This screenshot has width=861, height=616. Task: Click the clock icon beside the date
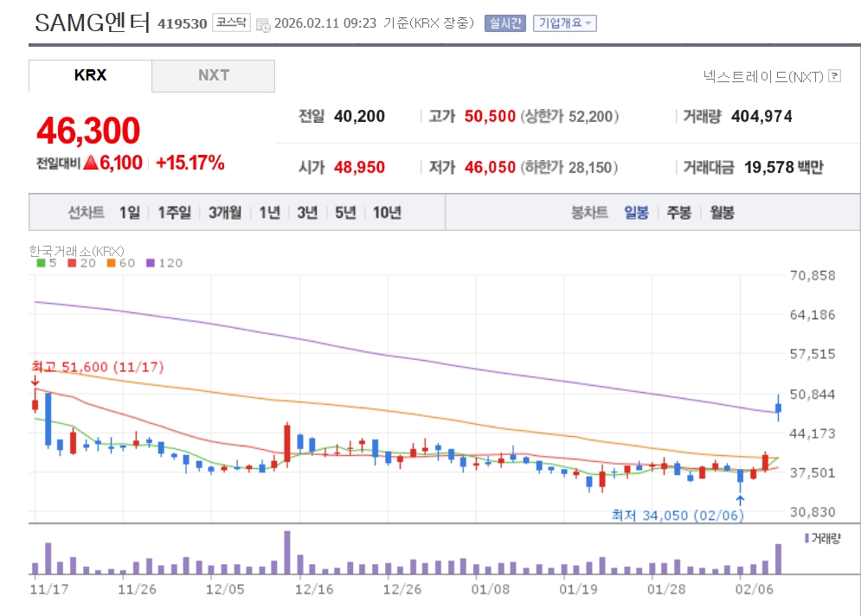pos(263,25)
